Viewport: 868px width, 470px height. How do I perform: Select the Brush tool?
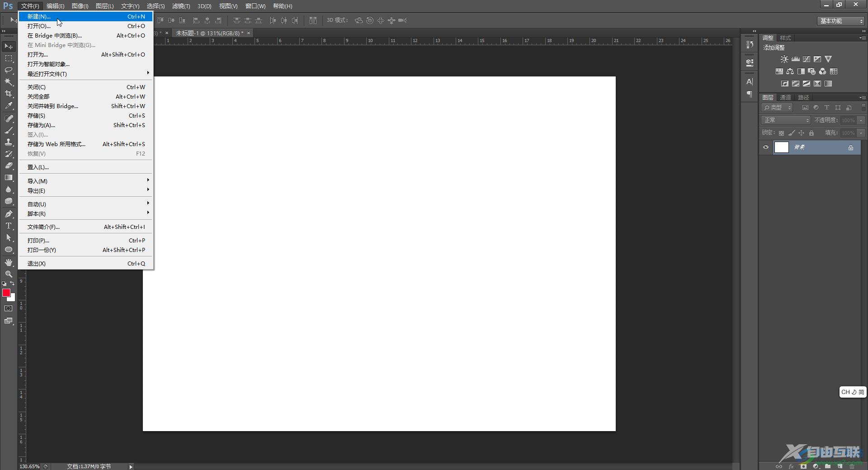point(9,130)
